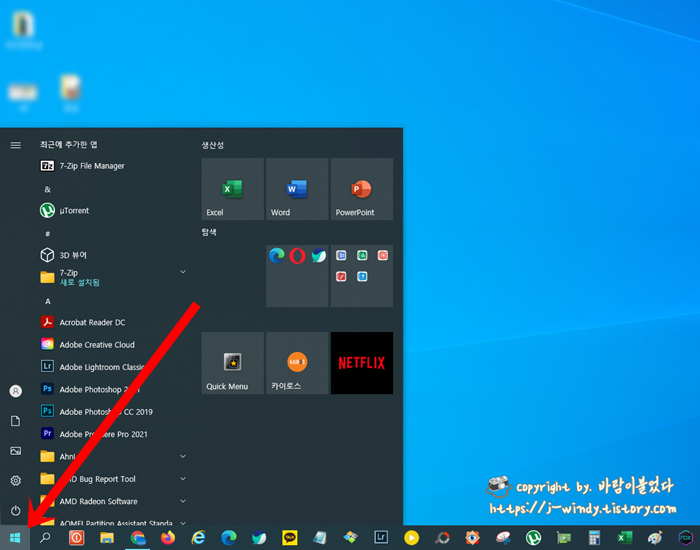Click the Whale icon in browser folder tile

coord(318,256)
